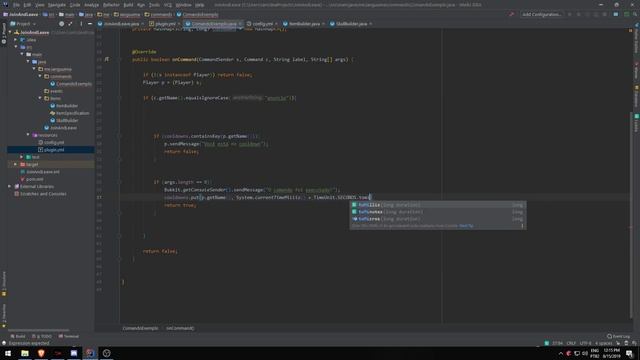The height and width of the screenshot is (360, 640).
Task: Switch to the SkullBuilder.java editor tab
Action: [x=351, y=24]
